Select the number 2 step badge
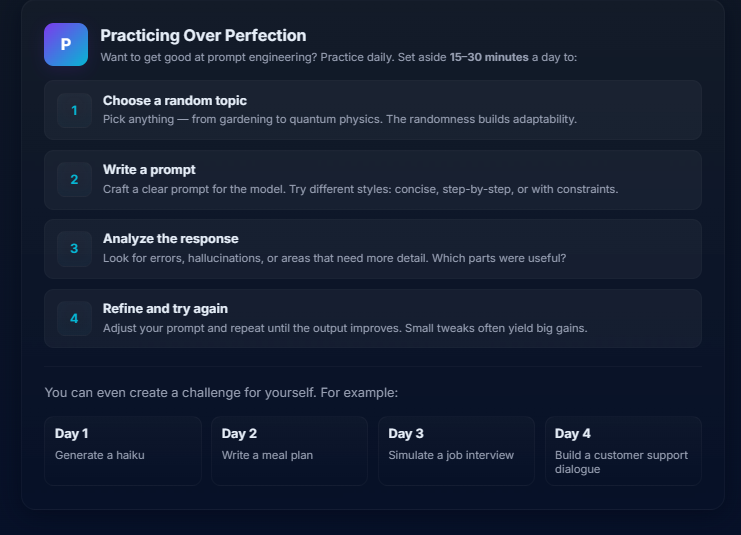741x535 pixels. (74, 180)
